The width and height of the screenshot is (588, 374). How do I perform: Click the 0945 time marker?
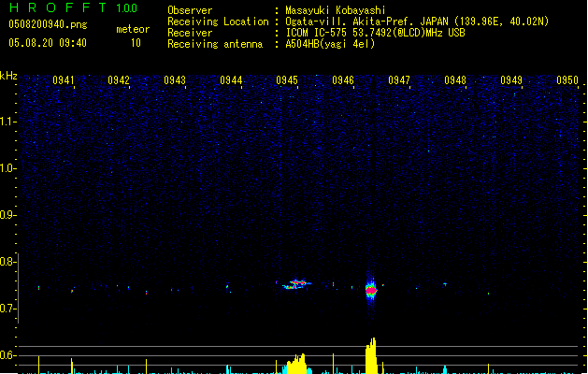(287, 80)
